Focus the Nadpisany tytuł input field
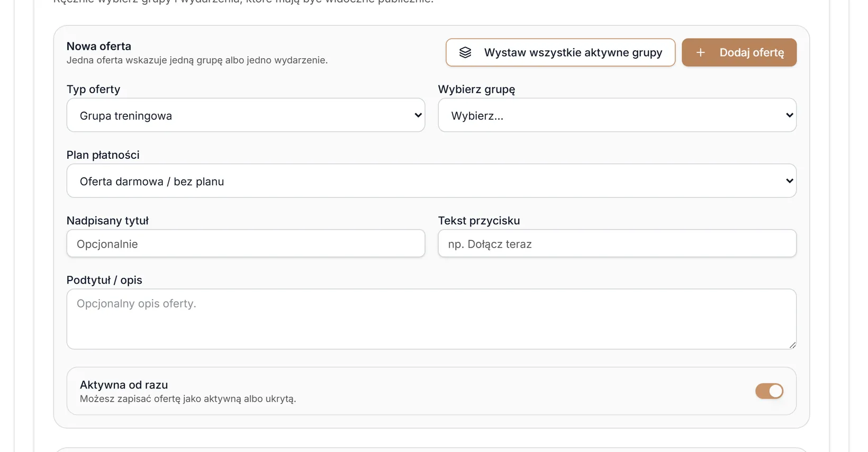Viewport: 868px width, 452px height. pos(246,243)
